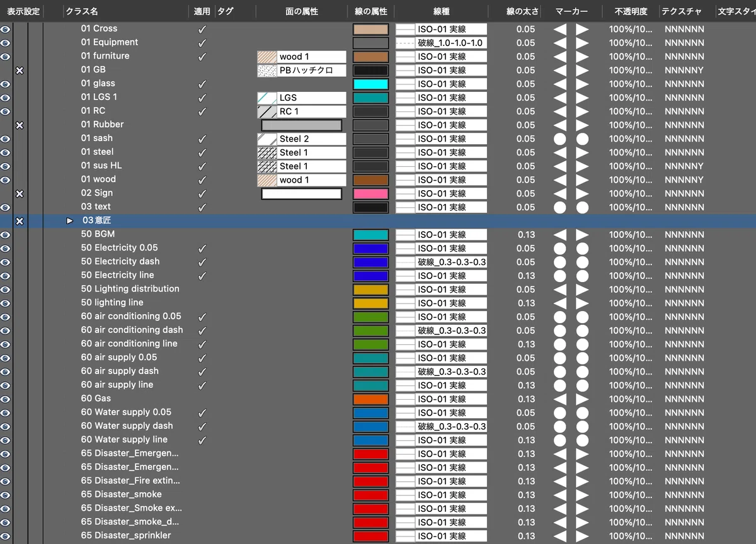Screen dimensions: 756x544
Task: Click the テクスチャ column header
Action: point(682,11)
